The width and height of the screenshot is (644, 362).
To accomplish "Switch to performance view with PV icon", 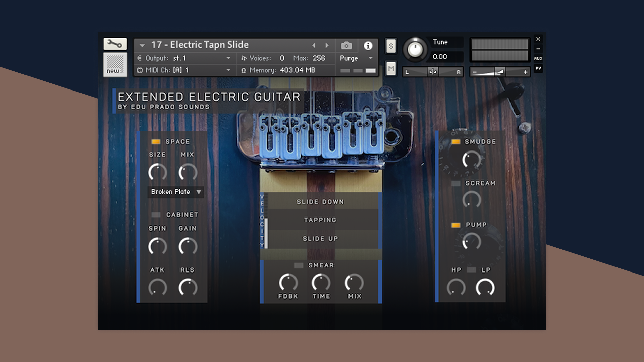I will [x=538, y=68].
